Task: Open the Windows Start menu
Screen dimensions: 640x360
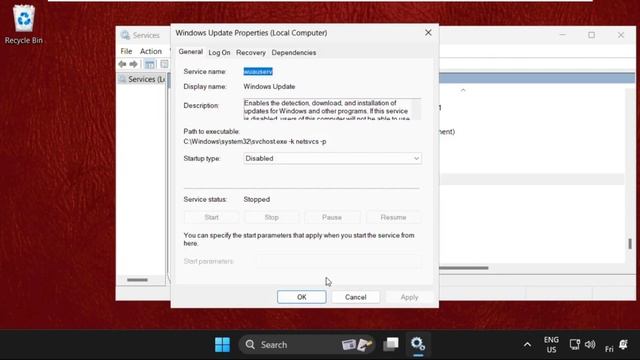Action: click(x=222, y=345)
